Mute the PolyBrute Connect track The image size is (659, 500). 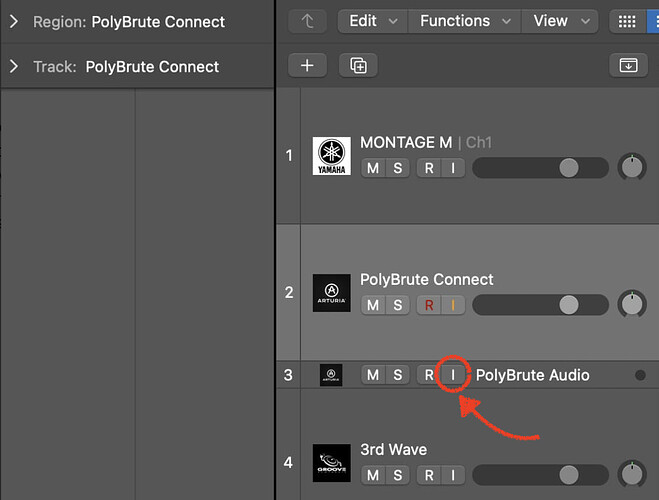pos(373,305)
